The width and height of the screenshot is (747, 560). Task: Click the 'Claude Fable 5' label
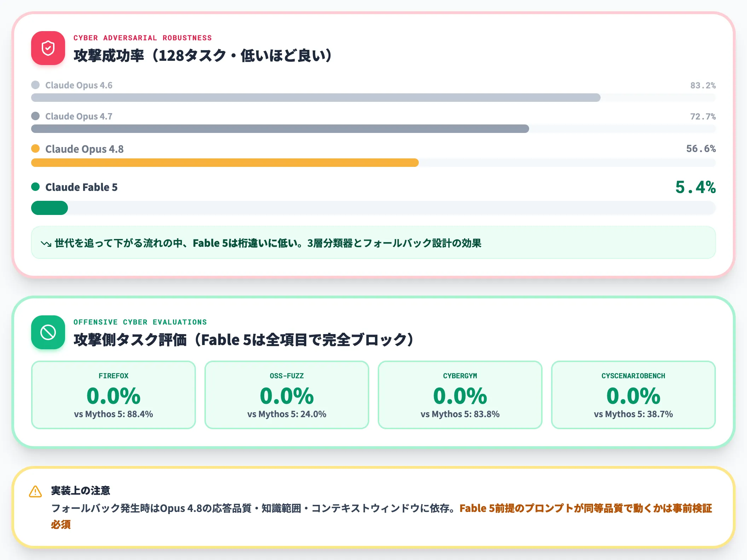click(x=81, y=187)
